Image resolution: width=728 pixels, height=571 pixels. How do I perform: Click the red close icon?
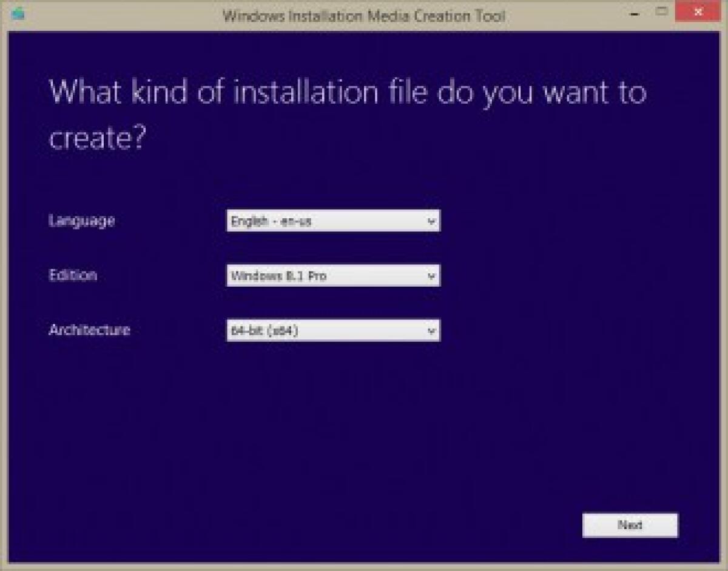(698, 10)
